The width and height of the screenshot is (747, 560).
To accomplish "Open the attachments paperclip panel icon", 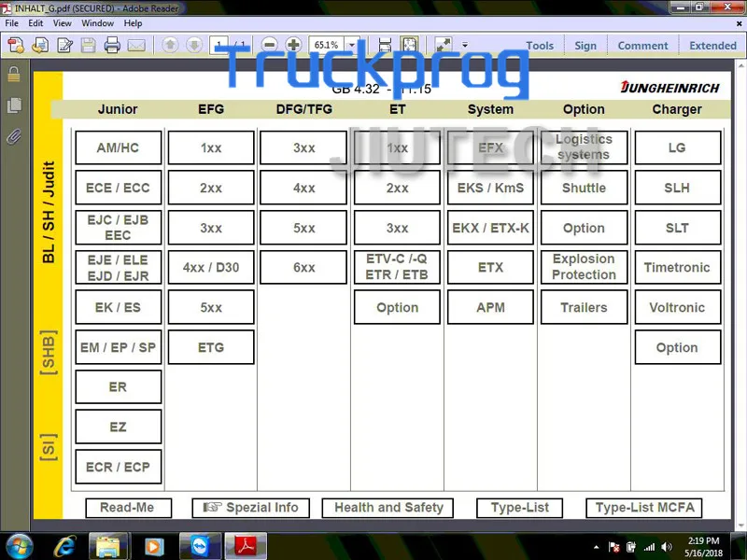I will click(14, 136).
